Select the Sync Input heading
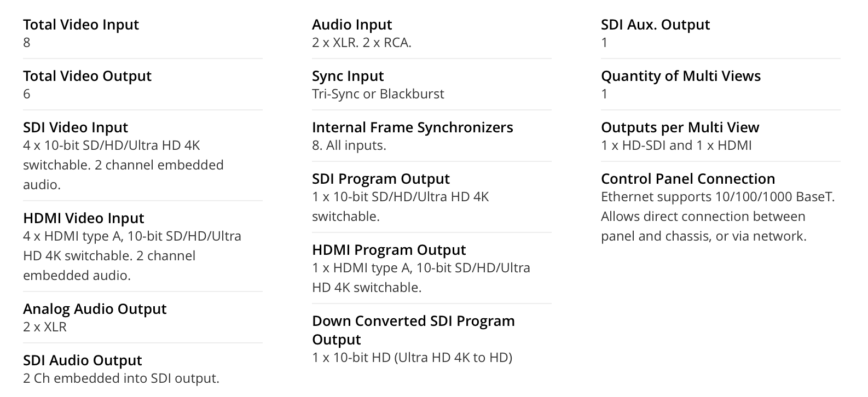Image resolution: width=868 pixels, height=397 pixels. (x=348, y=76)
